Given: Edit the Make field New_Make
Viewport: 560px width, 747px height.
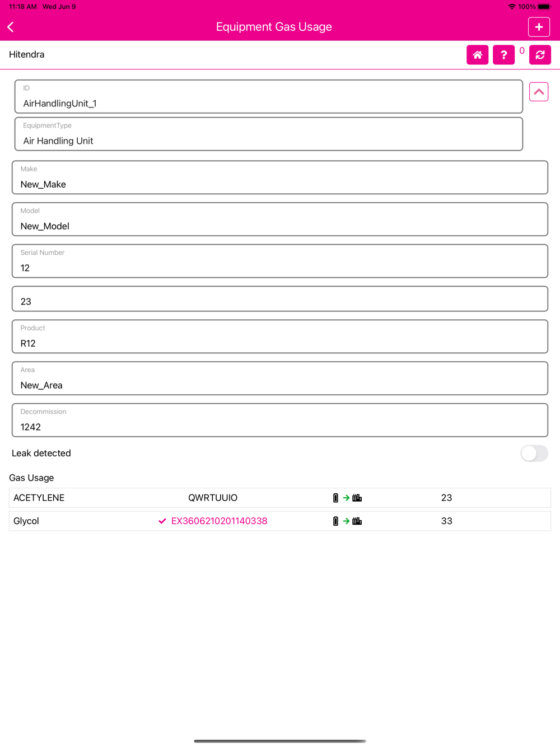Looking at the screenshot, I should click(280, 178).
